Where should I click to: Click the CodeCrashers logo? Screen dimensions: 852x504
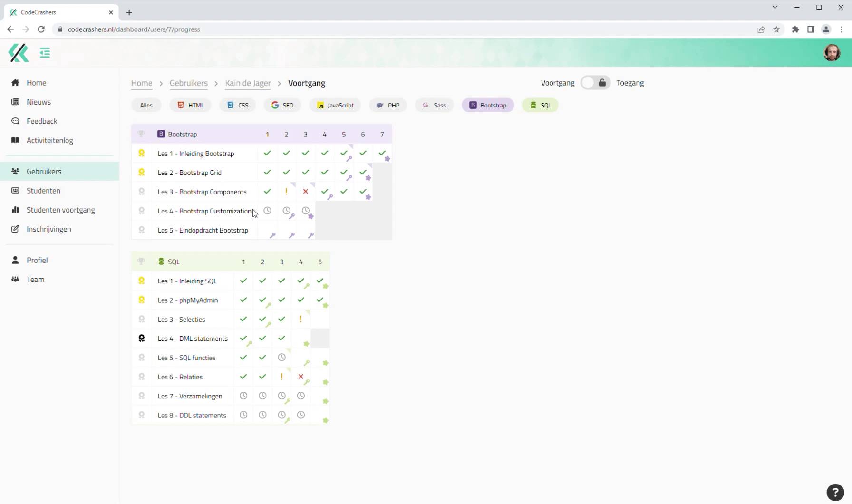[x=19, y=53]
